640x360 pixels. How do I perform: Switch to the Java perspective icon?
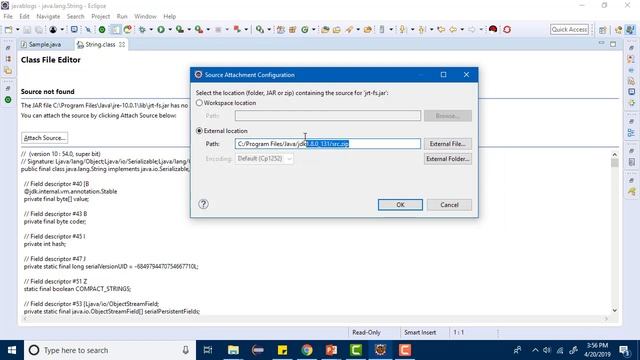pos(630,30)
